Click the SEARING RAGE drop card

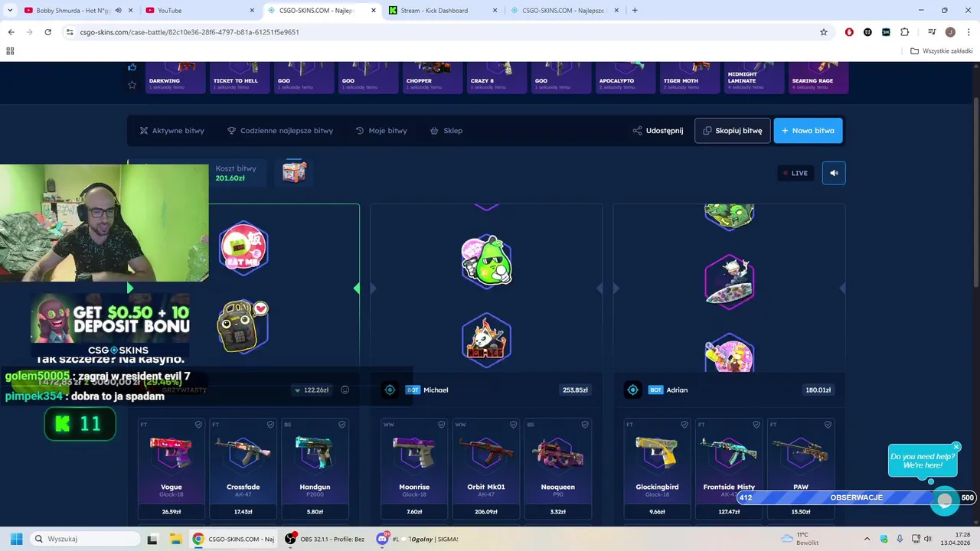[x=818, y=77]
